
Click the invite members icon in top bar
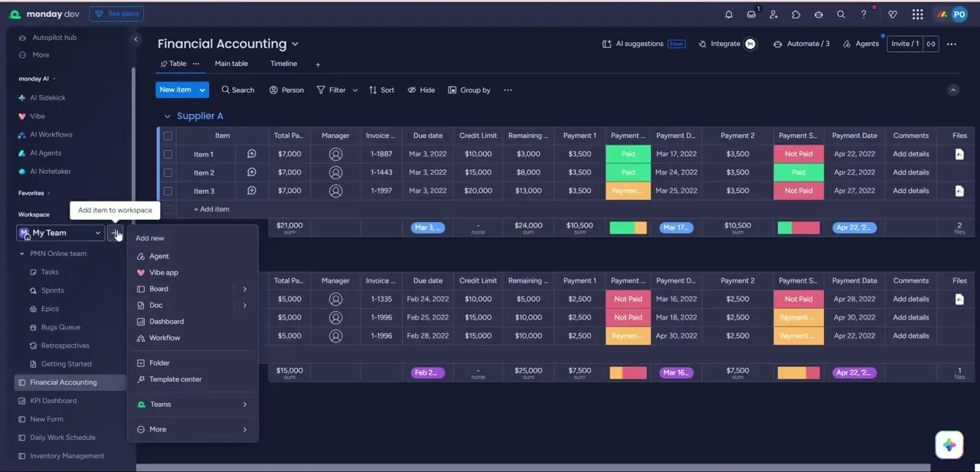point(773,15)
